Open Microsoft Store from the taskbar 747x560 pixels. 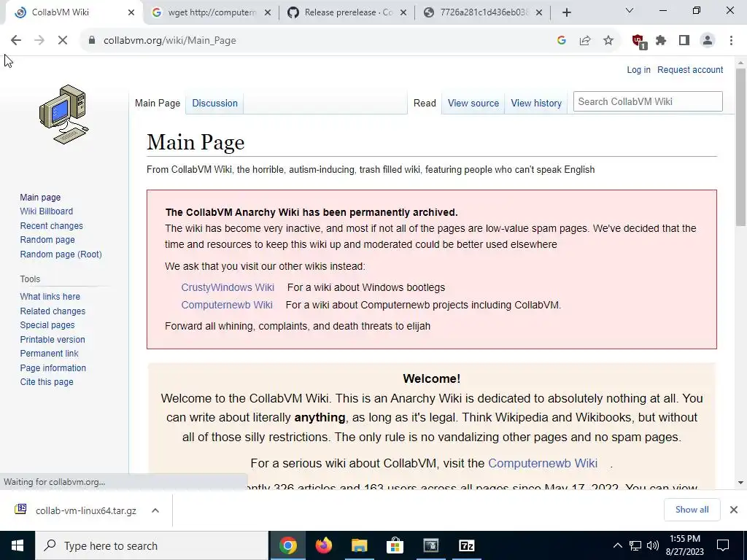(395, 545)
